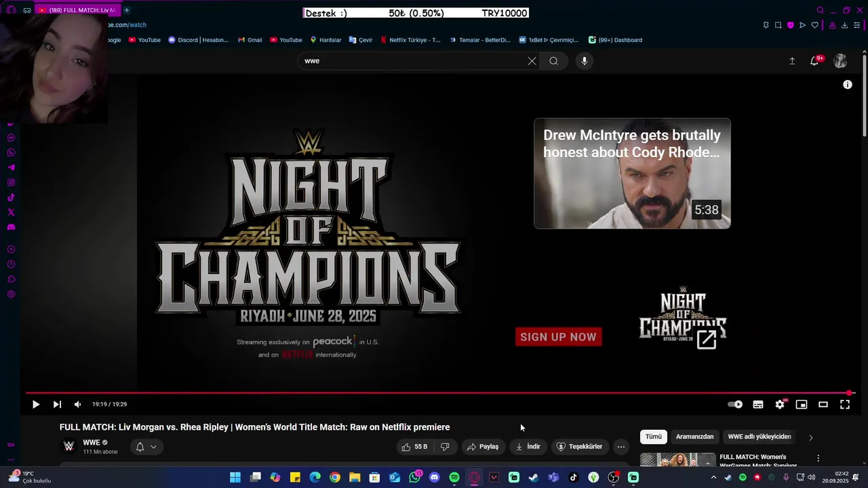Open Haritalar bookmark
The image size is (868, 488).
tap(325, 40)
